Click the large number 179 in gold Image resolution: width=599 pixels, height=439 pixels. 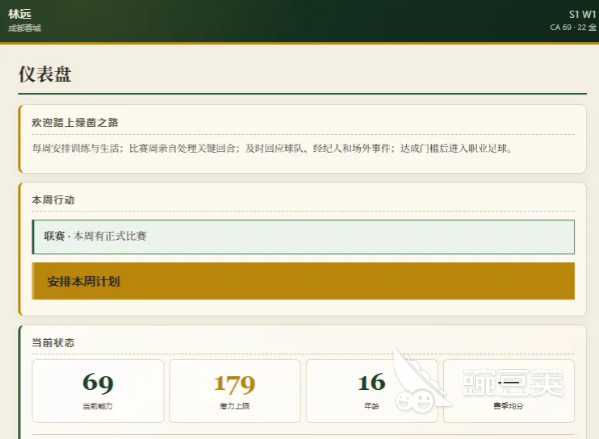coord(235,384)
